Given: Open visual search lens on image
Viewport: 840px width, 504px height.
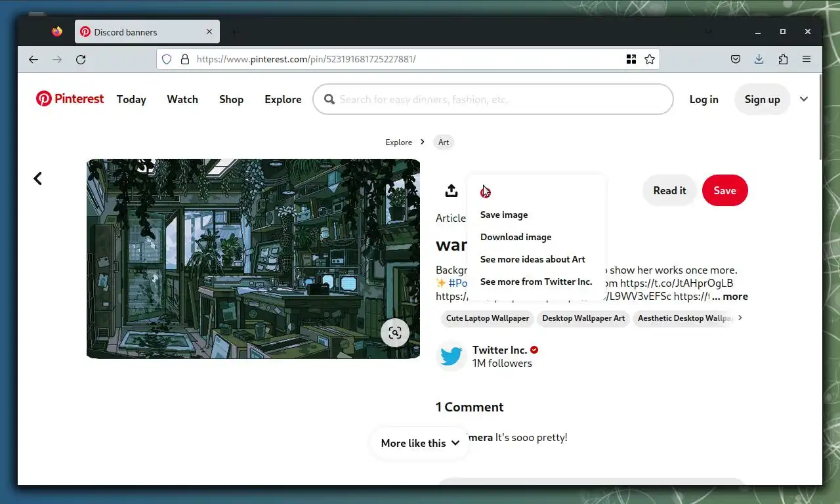Looking at the screenshot, I should pyautogui.click(x=395, y=333).
